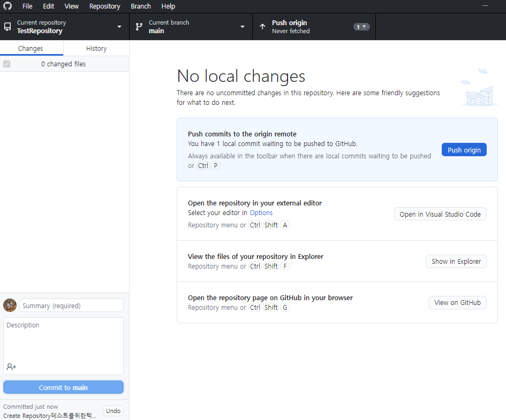Click the user avatar near Summary
The height and width of the screenshot is (420, 506).
(x=10, y=306)
